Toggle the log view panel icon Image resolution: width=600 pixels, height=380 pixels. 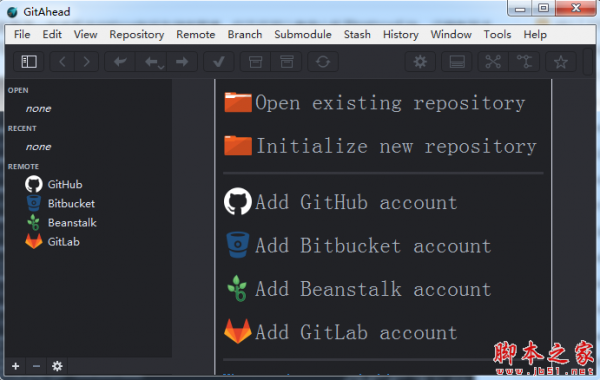click(x=457, y=62)
